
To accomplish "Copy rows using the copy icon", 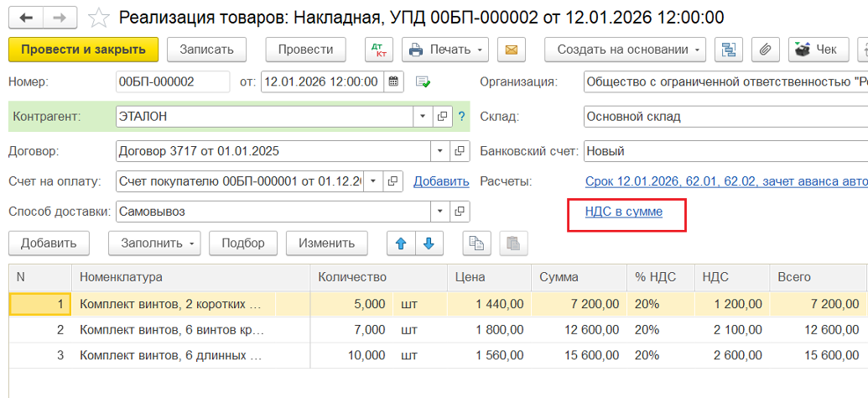I will pos(477,244).
